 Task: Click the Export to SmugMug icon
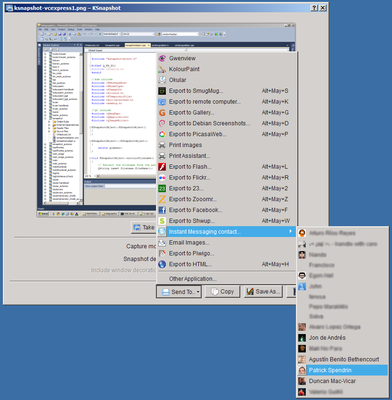(162, 91)
